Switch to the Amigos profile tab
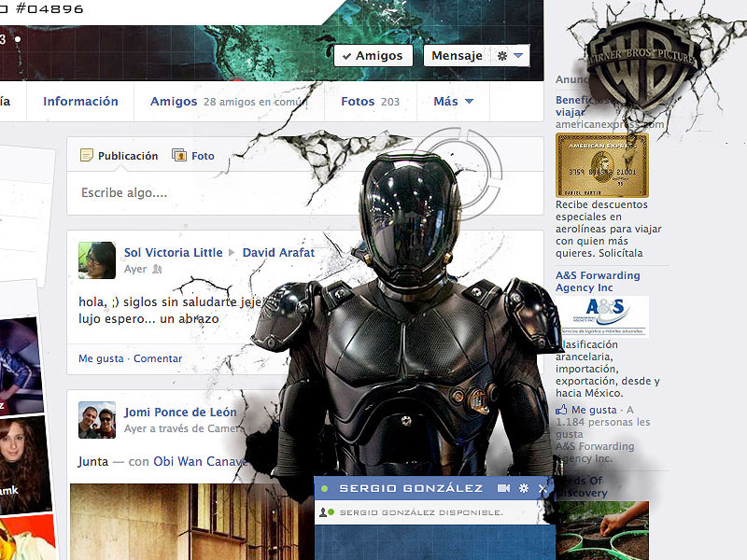 pos(174,102)
